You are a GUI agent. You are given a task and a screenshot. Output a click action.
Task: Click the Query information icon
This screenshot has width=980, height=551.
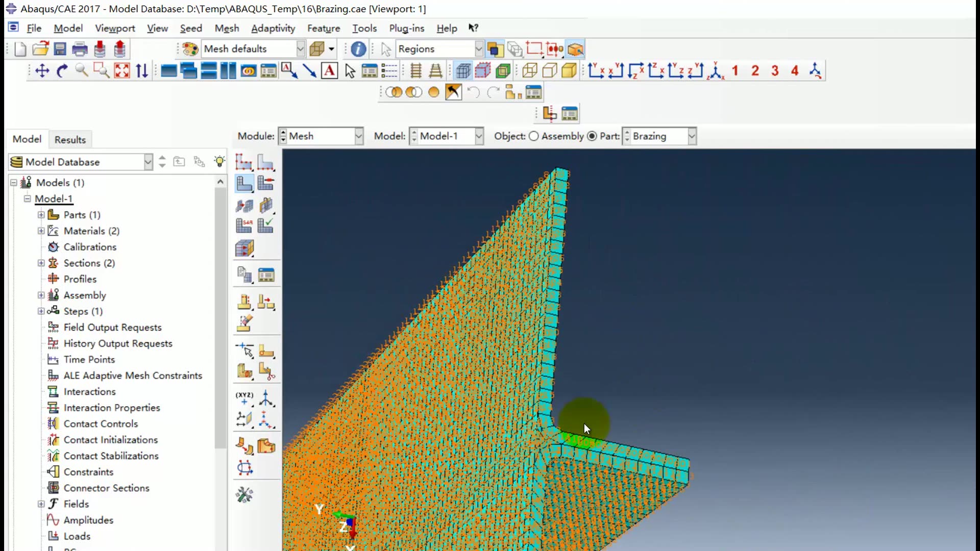358,49
